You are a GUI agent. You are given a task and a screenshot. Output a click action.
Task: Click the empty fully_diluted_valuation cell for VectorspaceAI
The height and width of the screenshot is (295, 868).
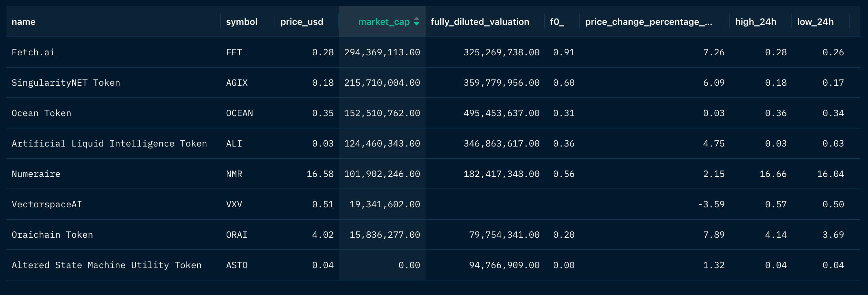click(484, 204)
